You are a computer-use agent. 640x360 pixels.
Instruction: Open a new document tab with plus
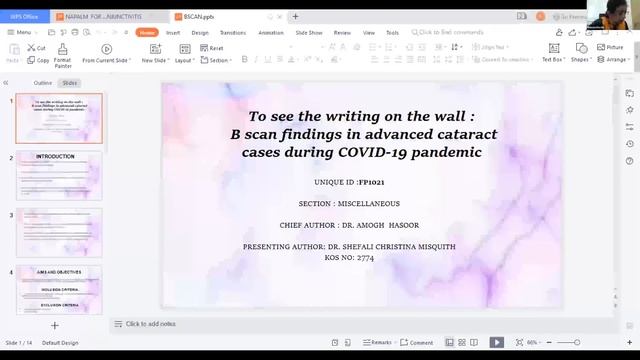295,17
